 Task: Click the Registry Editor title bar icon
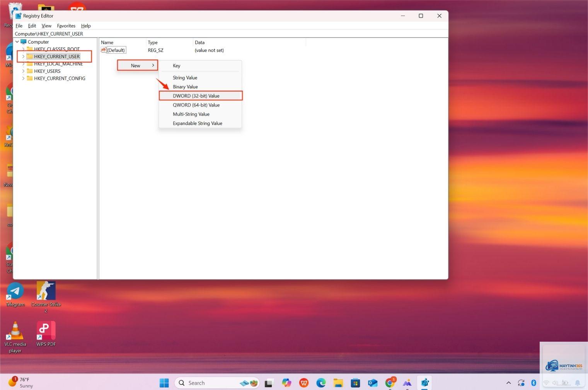pos(18,16)
